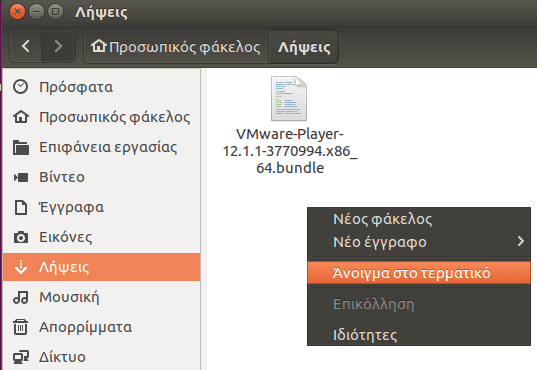537x370 pixels.
Task: Choose Νέος φάκελος from the context menu
Action: 419,219
